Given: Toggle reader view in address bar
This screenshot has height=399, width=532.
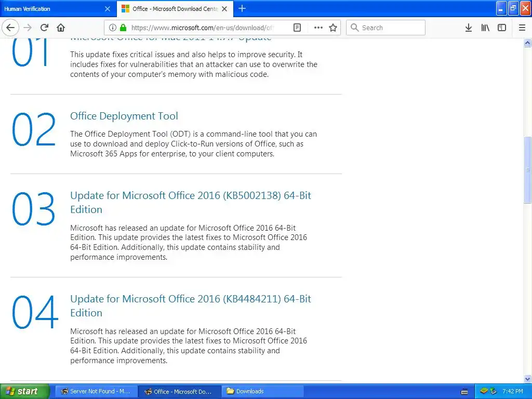Looking at the screenshot, I should [x=297, y=28].
